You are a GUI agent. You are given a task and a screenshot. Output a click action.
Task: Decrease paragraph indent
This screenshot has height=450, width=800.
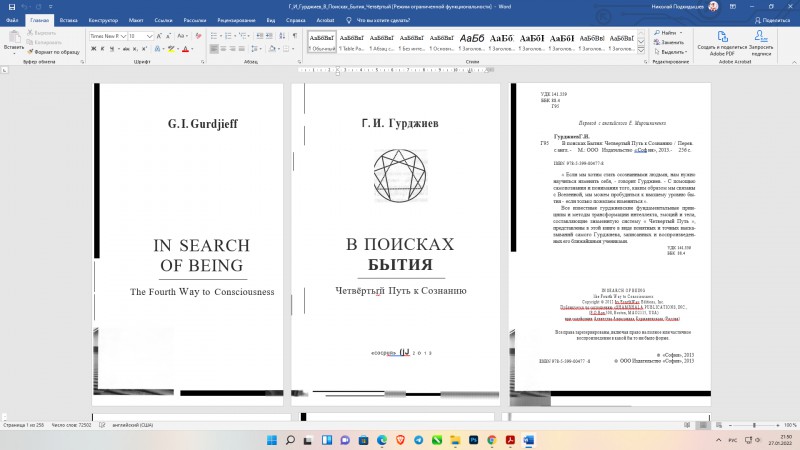[260, 36]
